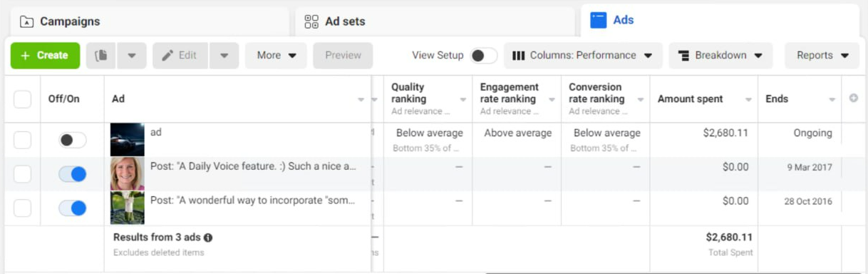Screen dimensions: 868x274
Task: Tick checkbox for "A Daily Voice feature" row
Action: (x=23, y=174)
